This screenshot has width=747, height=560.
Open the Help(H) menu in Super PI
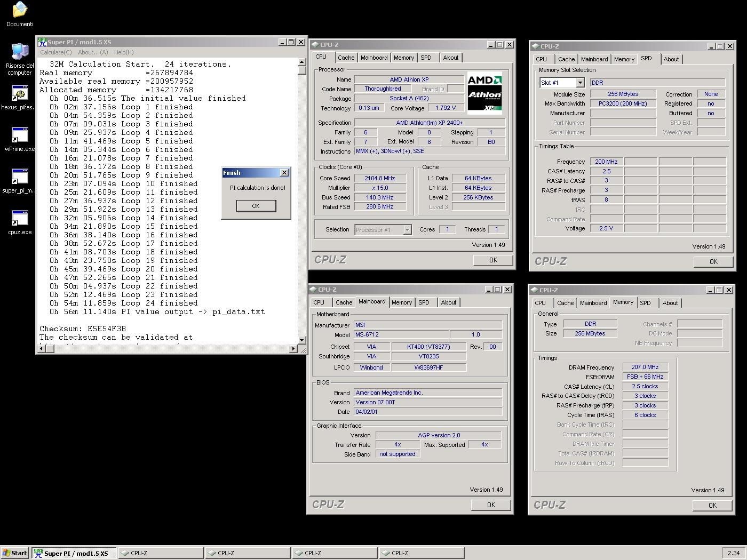124,52
